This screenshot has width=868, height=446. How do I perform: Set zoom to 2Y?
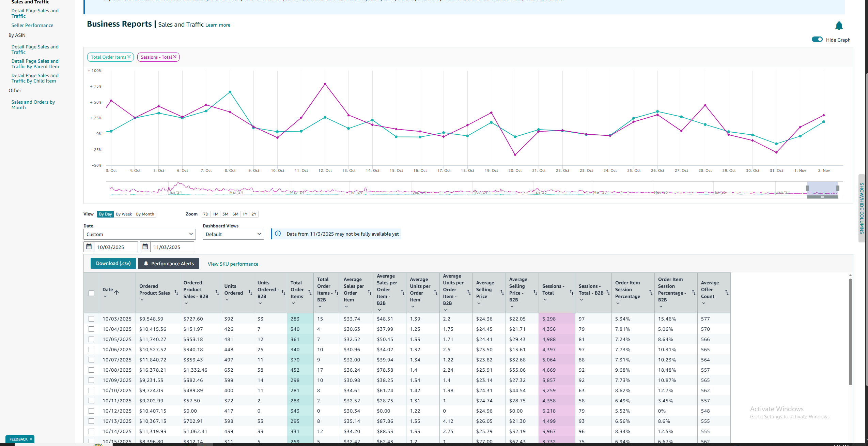tap(254, 214)
